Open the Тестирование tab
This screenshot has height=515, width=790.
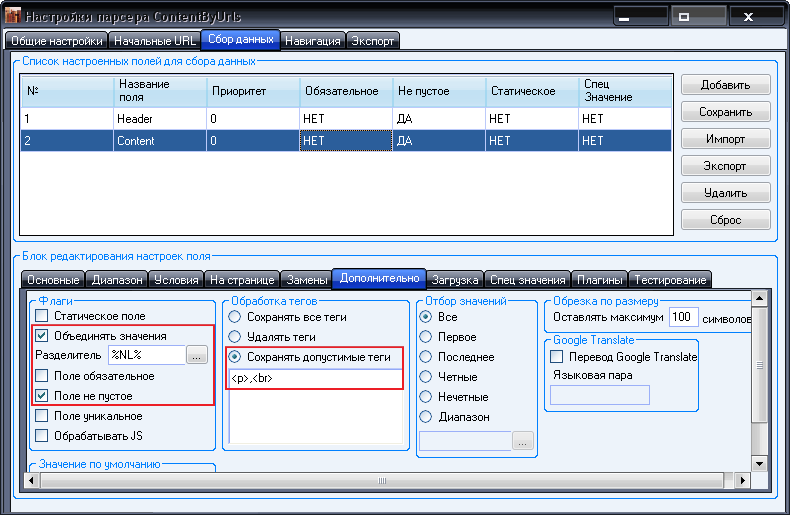tap(671, 279)
